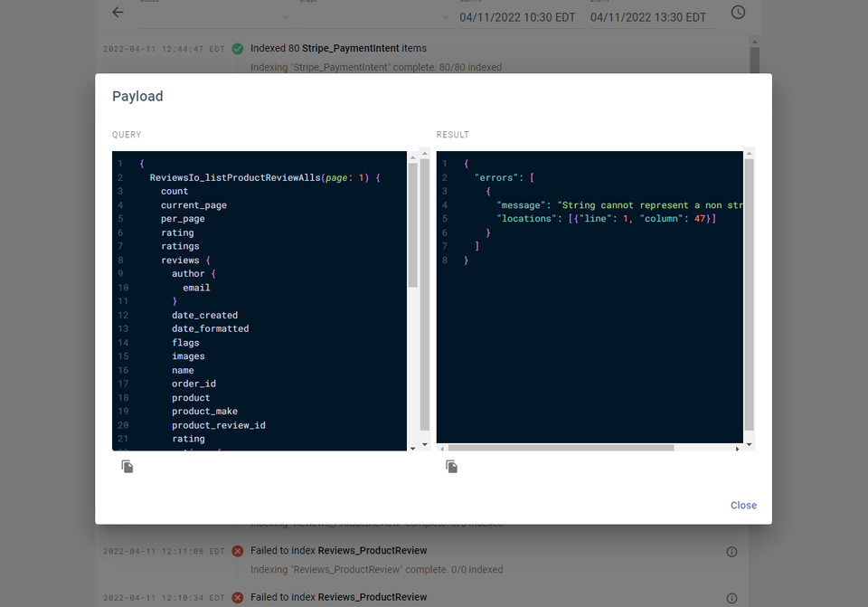Copy the query text using copy icon
This screenshot has width=868, height=607.
coord(127,467)
